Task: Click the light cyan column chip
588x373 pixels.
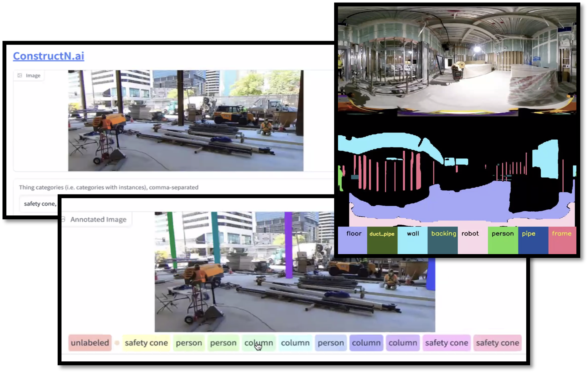Action: [x=295, y=343]
